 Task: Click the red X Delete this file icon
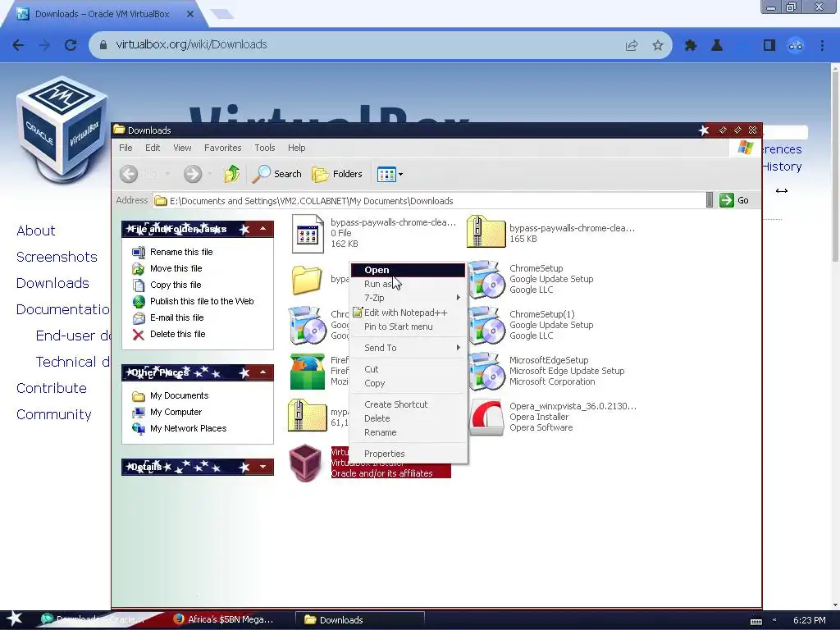(x=139, y=335)
